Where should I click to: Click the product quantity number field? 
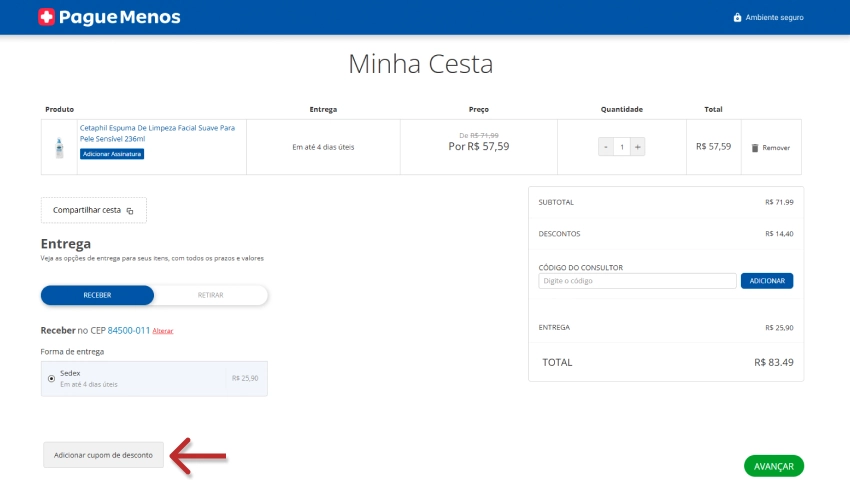coord(621,147)
